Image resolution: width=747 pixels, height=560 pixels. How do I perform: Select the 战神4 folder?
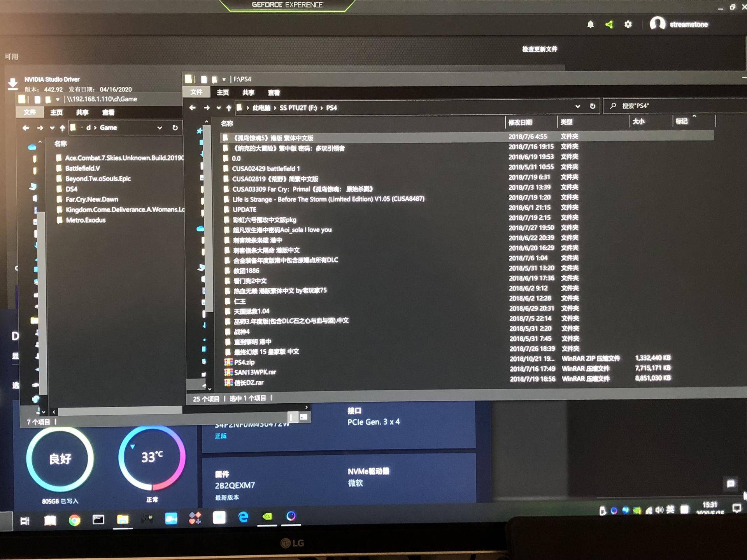click(242, 332)
